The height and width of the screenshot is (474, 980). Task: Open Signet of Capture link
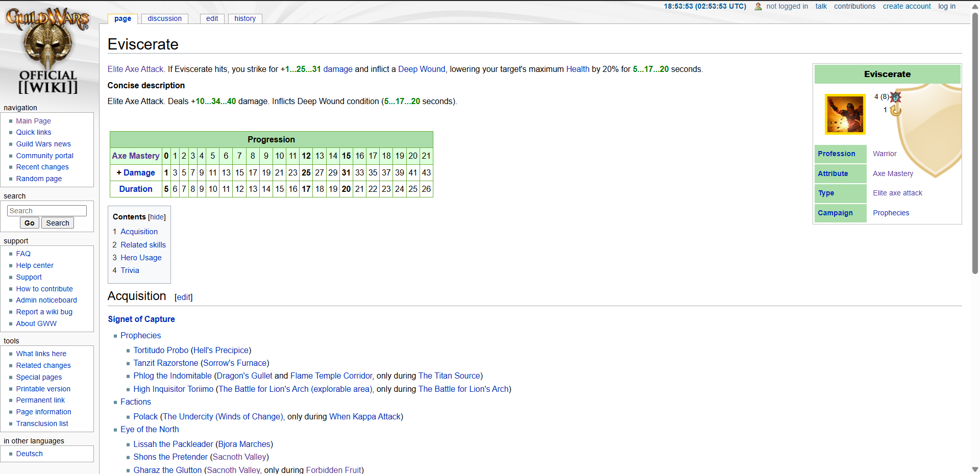pyautogui.click(x=141, y=319)
